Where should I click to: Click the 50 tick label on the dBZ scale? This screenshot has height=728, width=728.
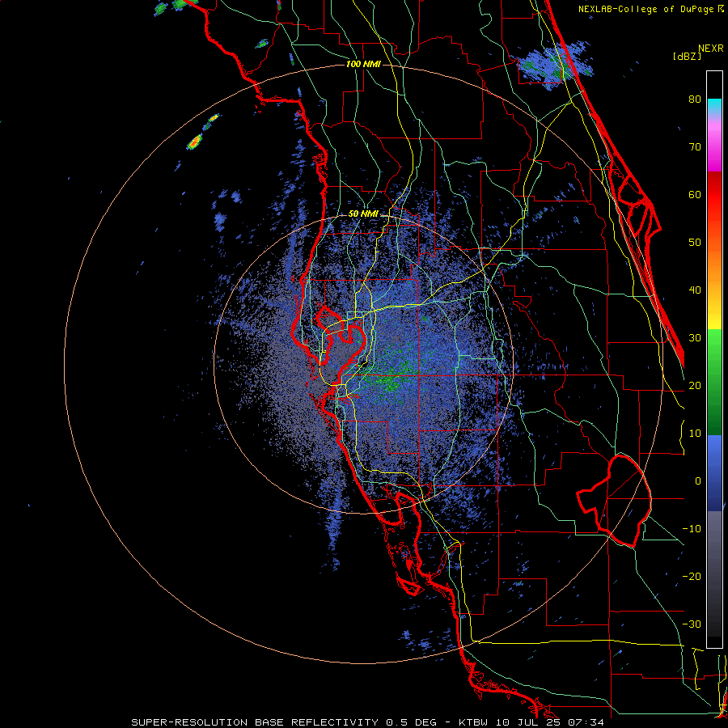[x=695, y=243]
